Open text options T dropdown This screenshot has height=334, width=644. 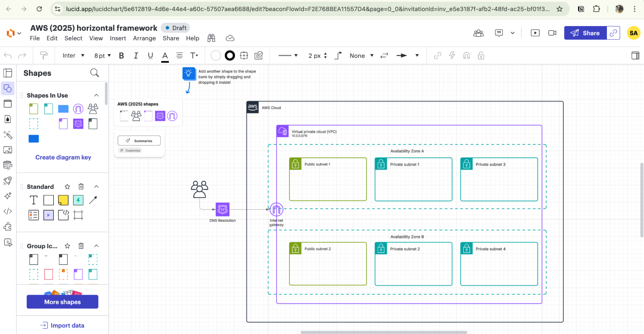(x=194, y=56)
